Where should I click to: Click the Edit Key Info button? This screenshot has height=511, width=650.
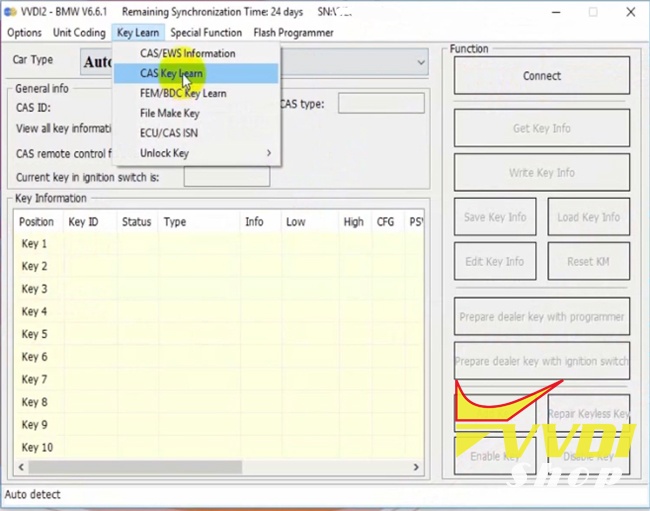tap(495, 261)
